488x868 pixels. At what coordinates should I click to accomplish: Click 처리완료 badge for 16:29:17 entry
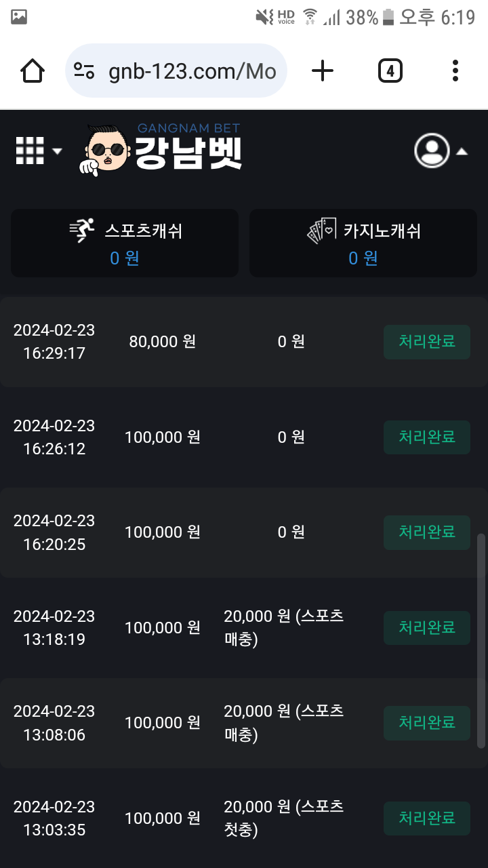(426, 342)
